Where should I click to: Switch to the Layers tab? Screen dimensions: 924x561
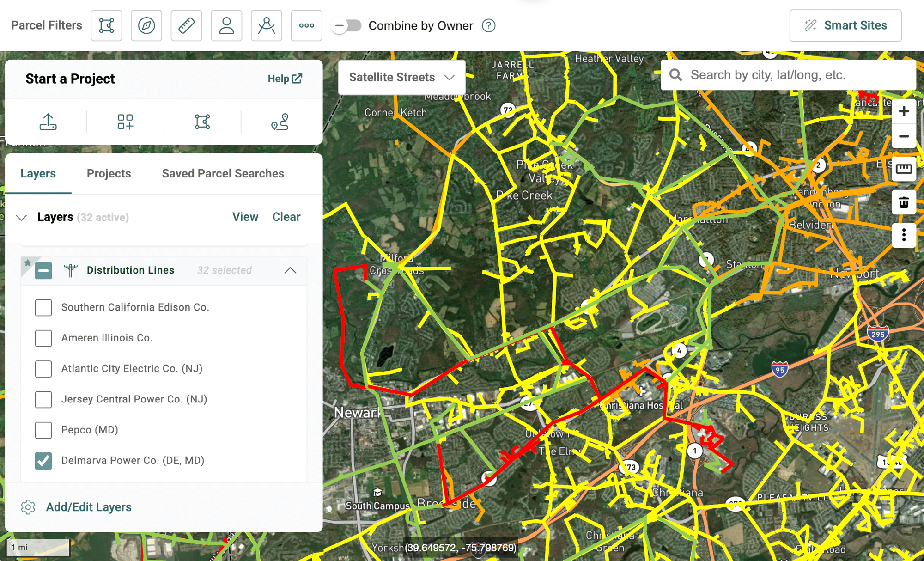pyautogui.click(x=38, y=174)
